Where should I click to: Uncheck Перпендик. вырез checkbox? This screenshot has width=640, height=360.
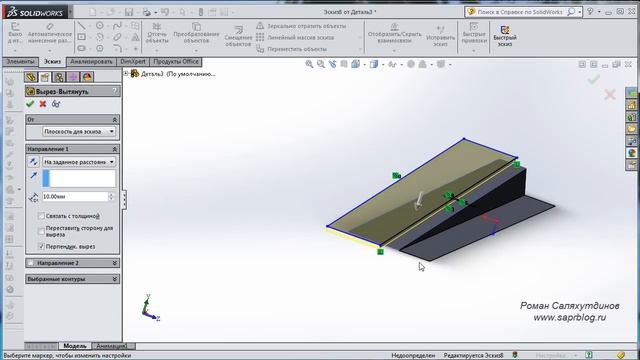pos(41,246)
